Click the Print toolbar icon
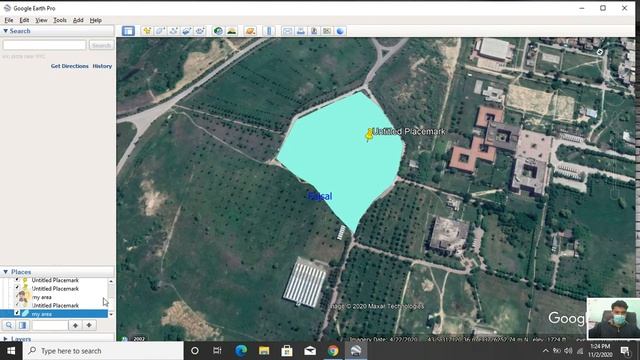 tap(301, 31)
